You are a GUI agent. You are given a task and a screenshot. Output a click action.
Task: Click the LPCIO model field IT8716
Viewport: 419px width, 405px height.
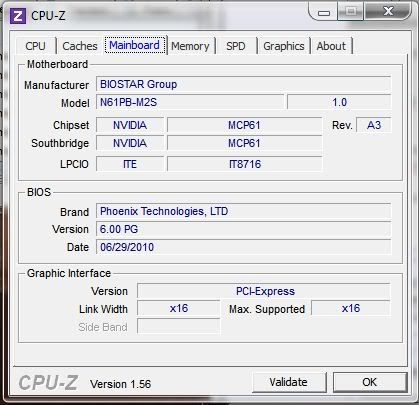[x=245, y=164]
